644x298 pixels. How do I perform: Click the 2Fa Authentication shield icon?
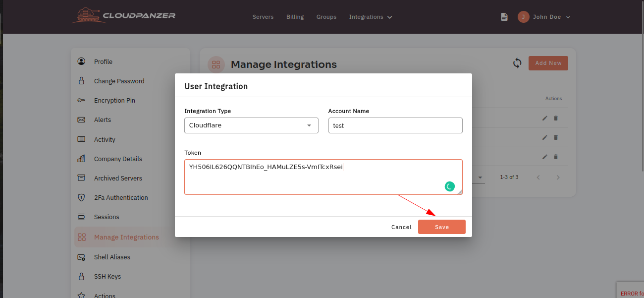pyautogui.click(x=81, y=197)
